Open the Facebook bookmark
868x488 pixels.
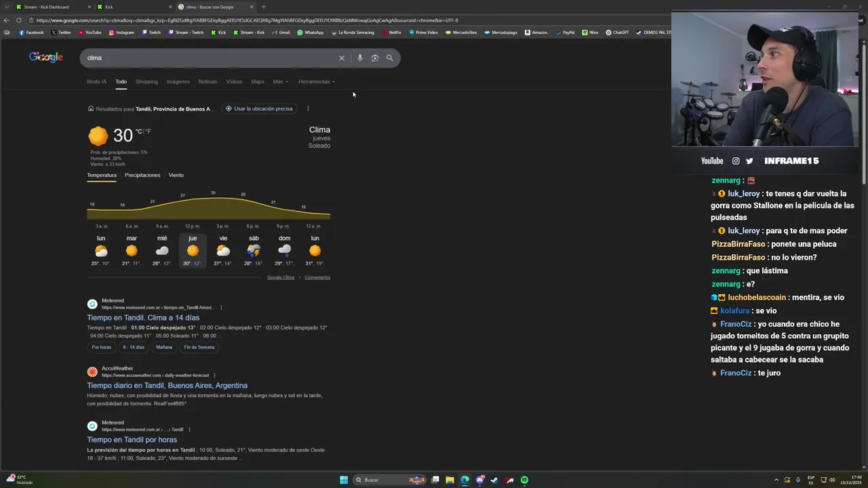[x=31, y=33]
